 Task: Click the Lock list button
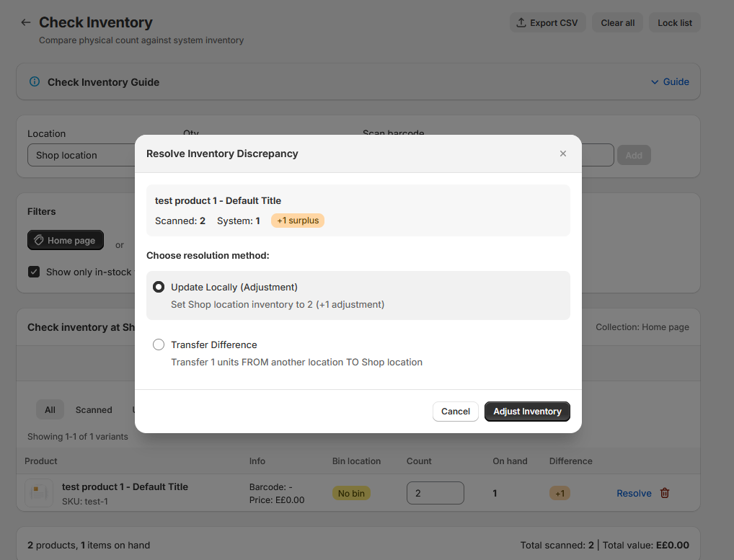[675, 23]
